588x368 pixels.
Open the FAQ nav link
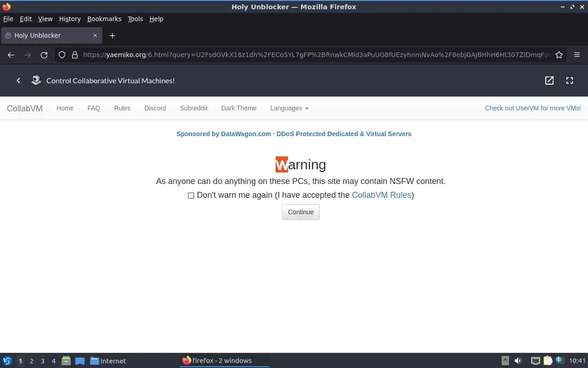[94, 108]
